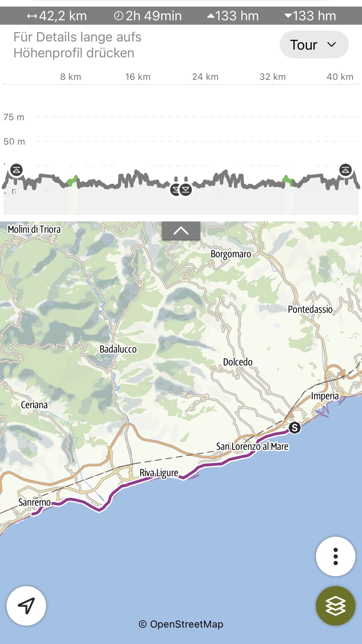Screen dimensions: 362x644
Task: Tap the end waypoint marker on elevation profile
Action: coord(345,170)
